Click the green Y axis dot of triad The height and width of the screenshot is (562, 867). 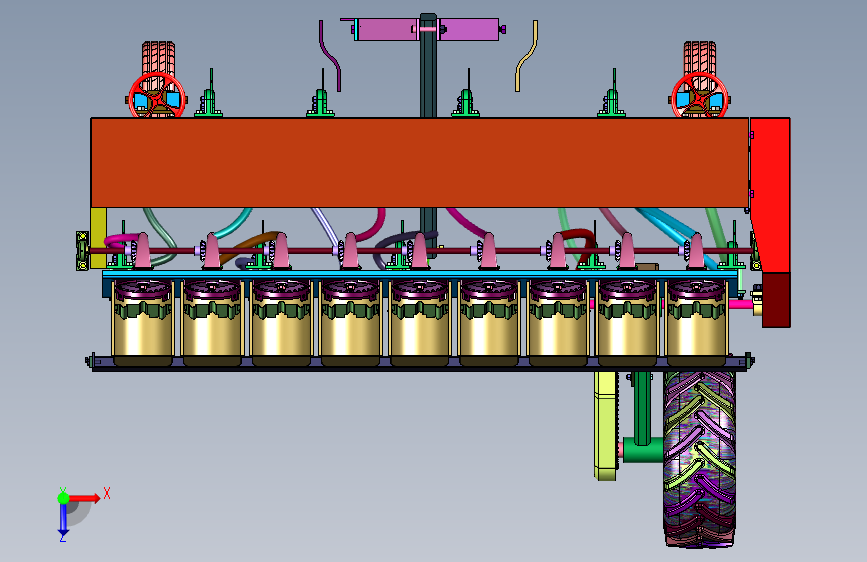[63, 498]
